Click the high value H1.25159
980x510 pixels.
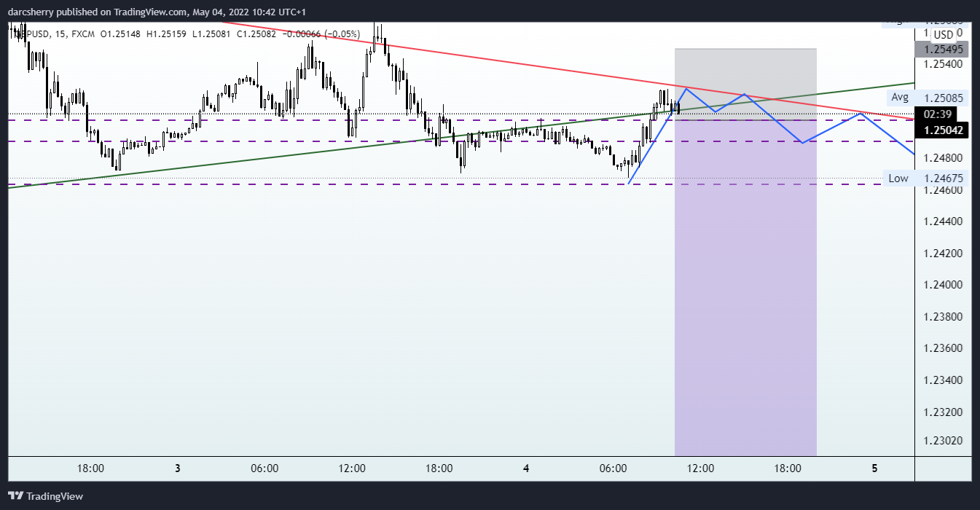pyautogui.click(x=166, y=33)
